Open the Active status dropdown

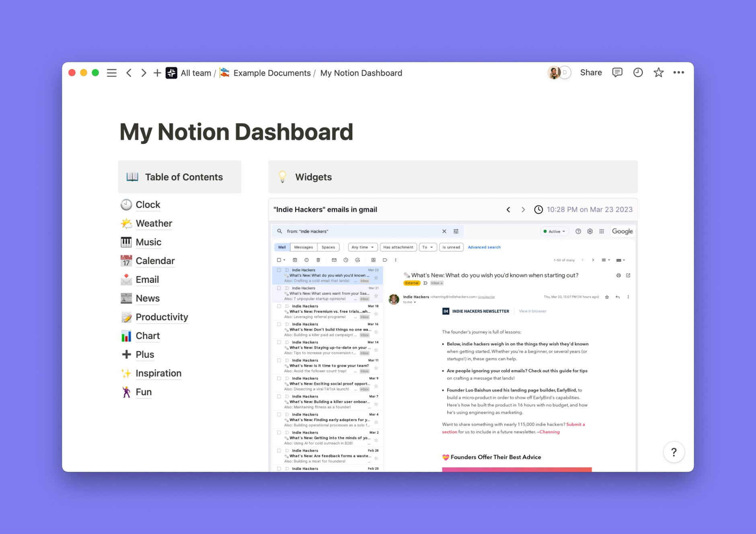(x=554, y=231)
